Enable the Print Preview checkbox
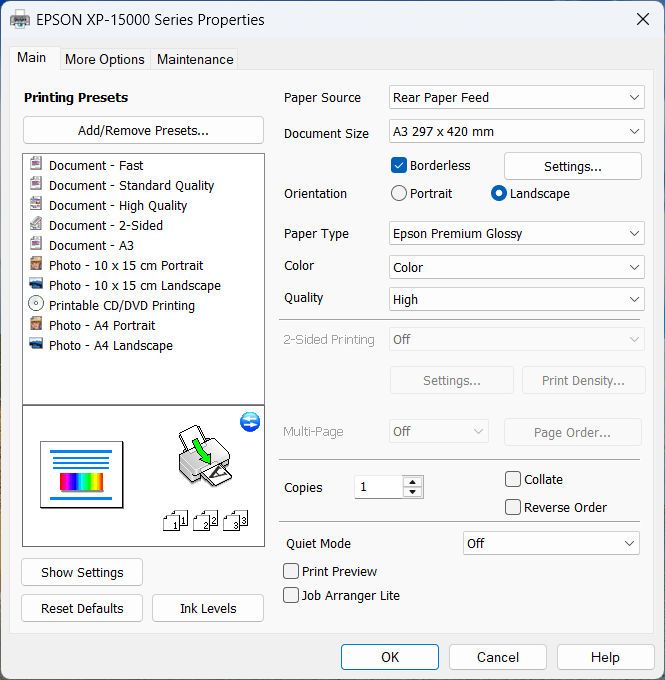665x680 pixels. tap(291, 571)
